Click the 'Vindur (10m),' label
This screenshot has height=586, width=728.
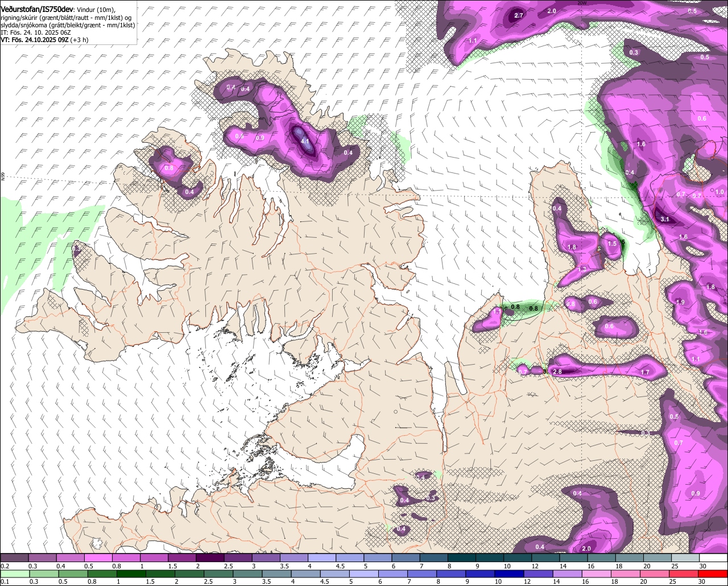pyautogui.click(x=96, y=10)
